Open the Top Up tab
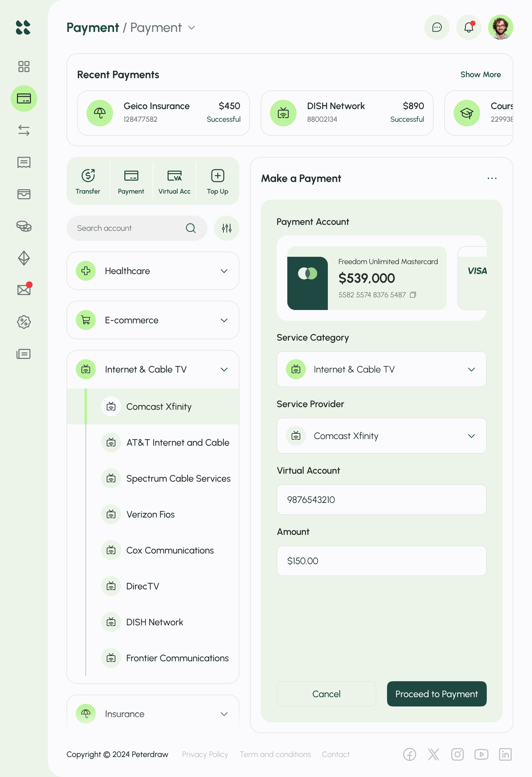Image resolution: width=532 pixels, height=777 pixels. 217,181
